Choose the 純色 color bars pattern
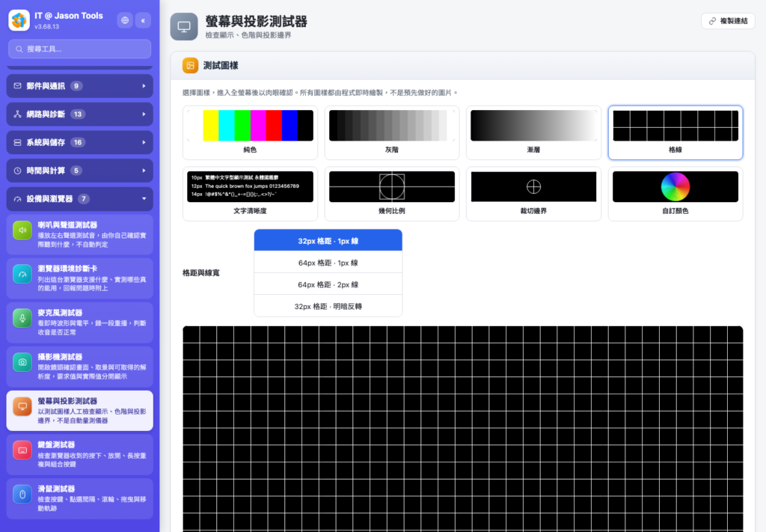Viewport: 766px width, 532px height. (x=250, y=133)
